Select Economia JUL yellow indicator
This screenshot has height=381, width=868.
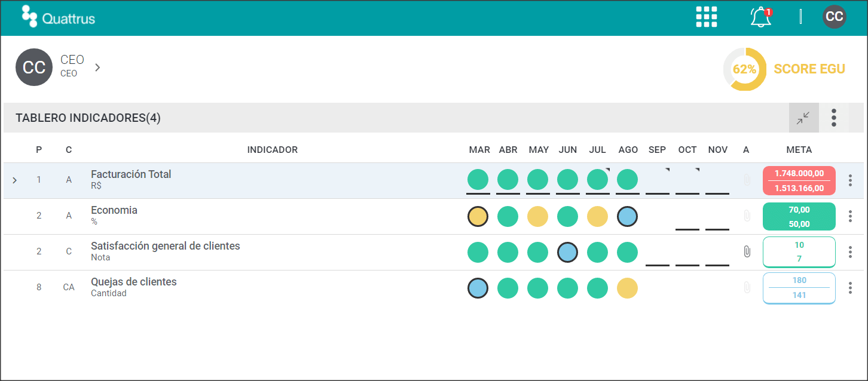(597, 216)
